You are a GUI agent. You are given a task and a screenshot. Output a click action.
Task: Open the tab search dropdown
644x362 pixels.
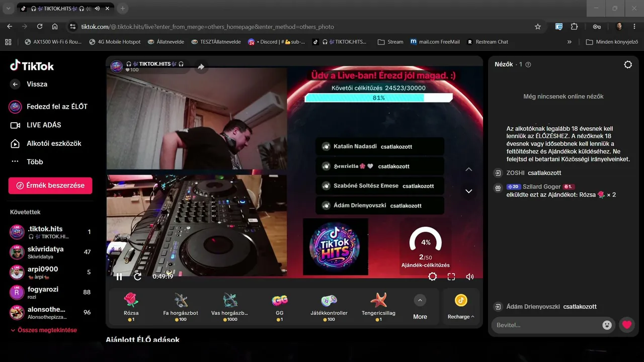point(8,9)
